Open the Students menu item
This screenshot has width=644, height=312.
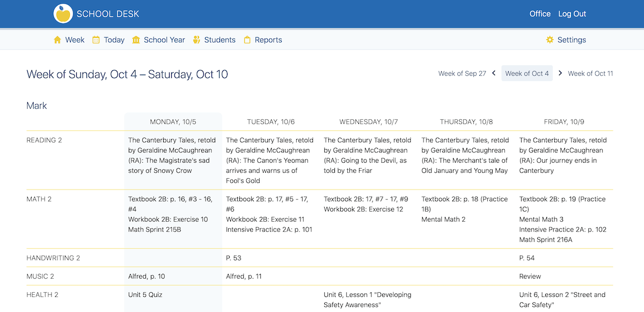(219, 40)
